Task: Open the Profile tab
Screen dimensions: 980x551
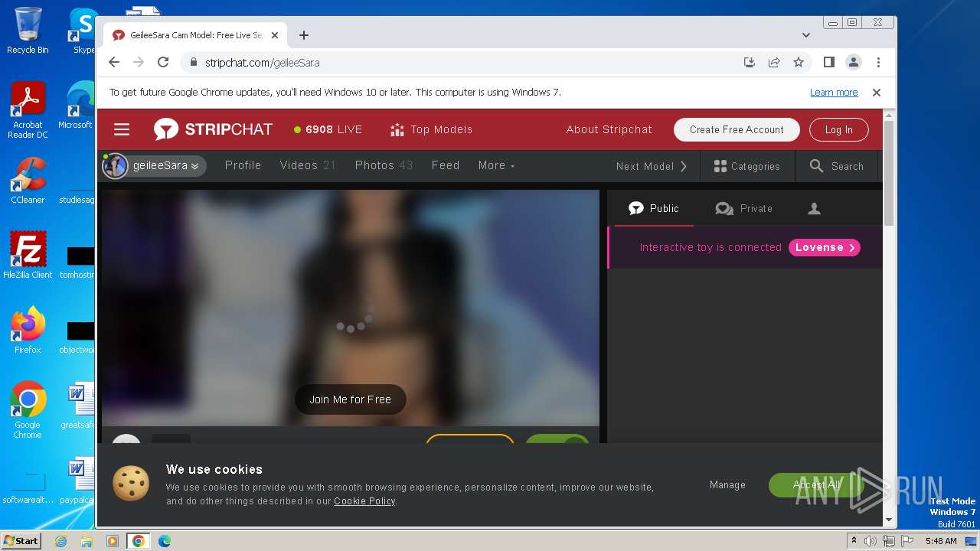Action: coord(243,165)
